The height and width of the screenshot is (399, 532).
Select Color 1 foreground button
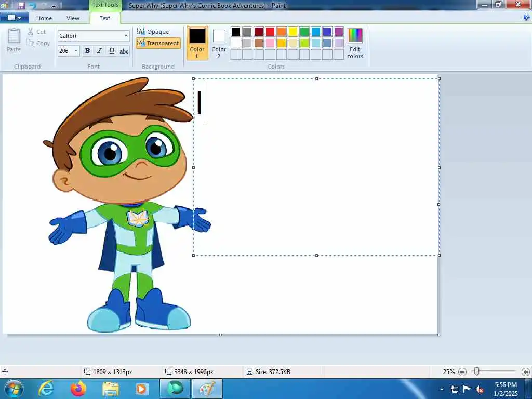tap(197, 43)
